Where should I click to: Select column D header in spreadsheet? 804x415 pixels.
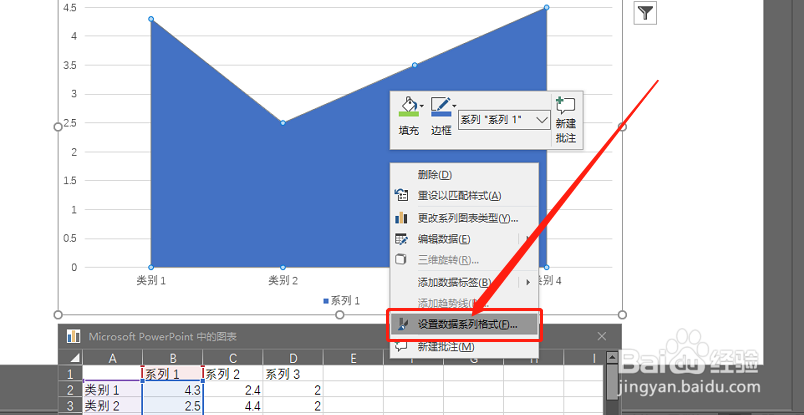pyautogui.click(x=293, y=358)
